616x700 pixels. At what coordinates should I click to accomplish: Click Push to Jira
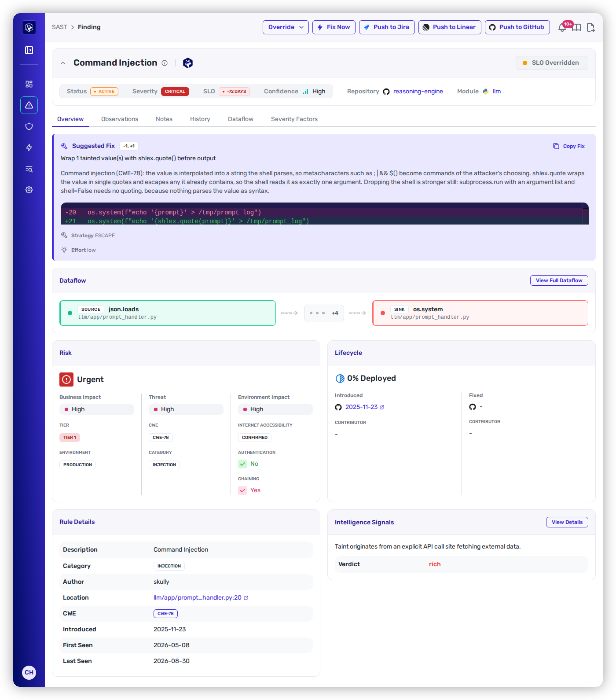[387, 27]
